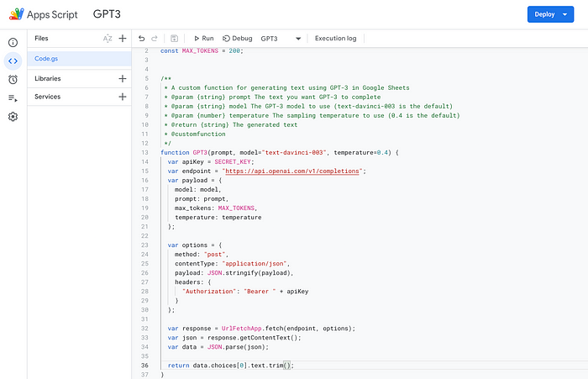Image resolution: width=588 pixels, height=379 pixels.
Task: Open the Overview info icon in sidebar
Action: (x=13, y=42)
